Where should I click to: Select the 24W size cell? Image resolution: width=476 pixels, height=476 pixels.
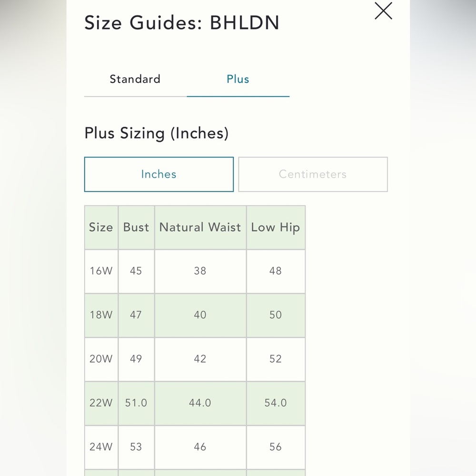click(101, 447)
